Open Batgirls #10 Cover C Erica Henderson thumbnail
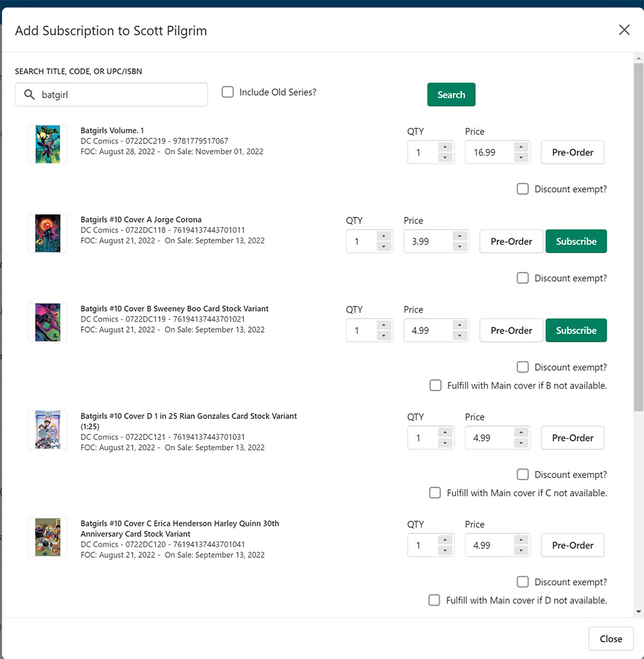Image resolution: width=644 pixels, height=659 pixels. [48, 537]
